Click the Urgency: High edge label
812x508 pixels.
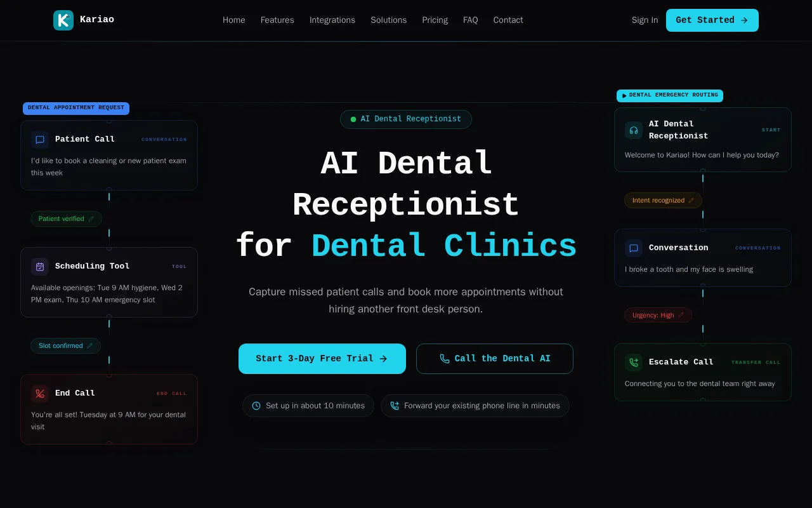pos(658,315)
